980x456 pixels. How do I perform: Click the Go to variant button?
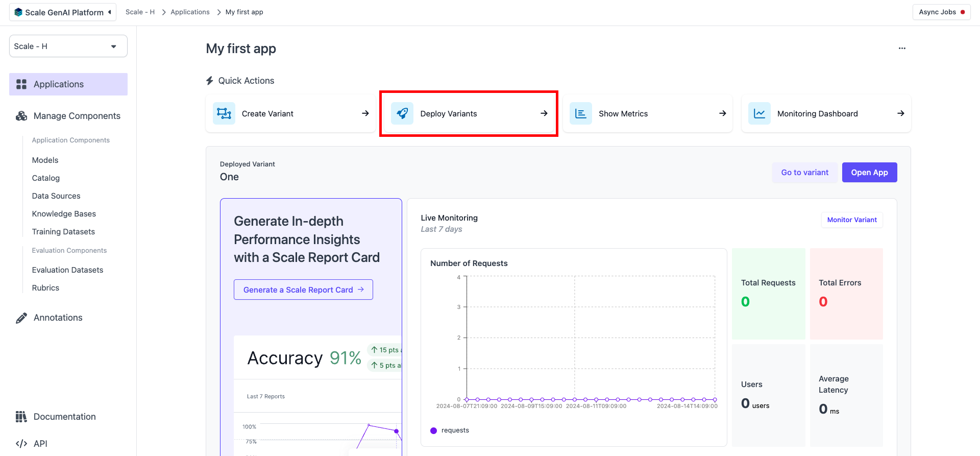tap(805, 173)
